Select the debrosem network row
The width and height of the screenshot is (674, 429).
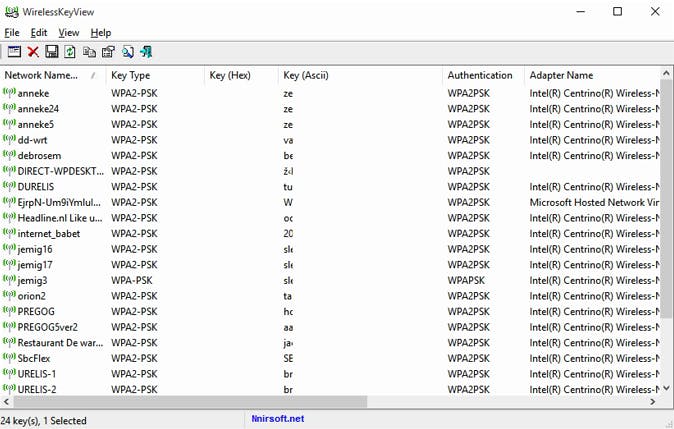330,155
